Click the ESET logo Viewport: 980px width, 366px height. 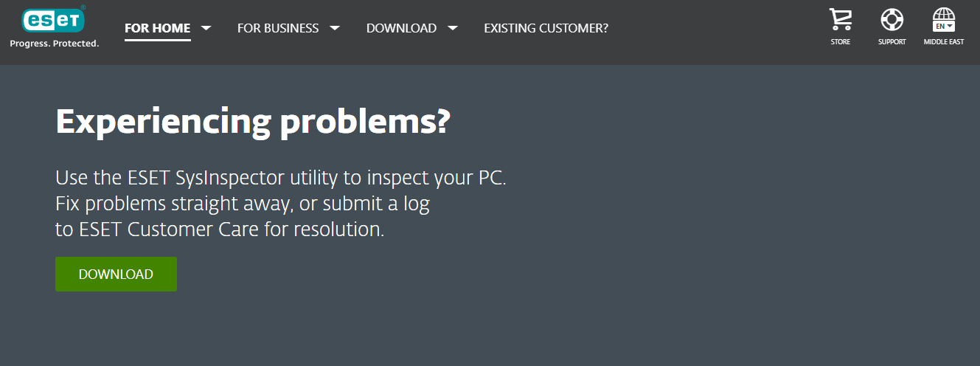click(x=54, y=19)
